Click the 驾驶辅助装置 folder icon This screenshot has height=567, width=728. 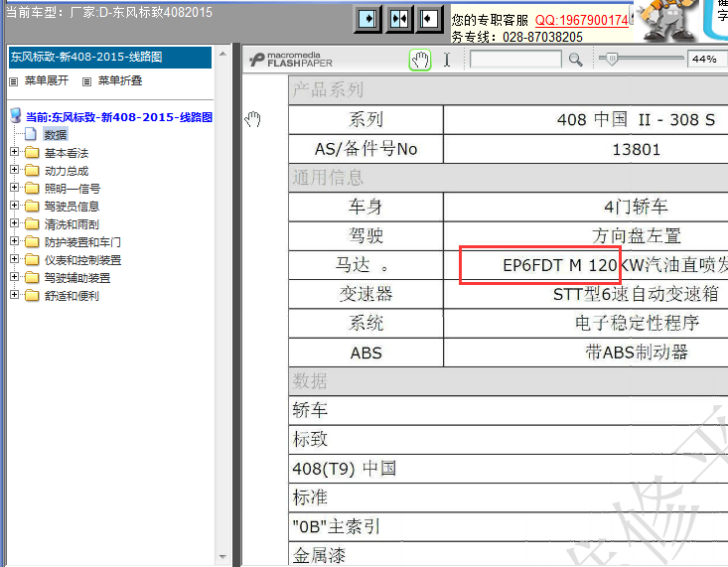[x=32, y=277]
